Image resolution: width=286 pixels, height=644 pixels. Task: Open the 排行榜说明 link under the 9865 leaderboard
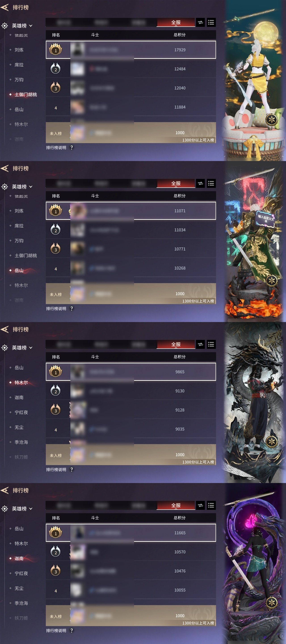tap(56, 469)
